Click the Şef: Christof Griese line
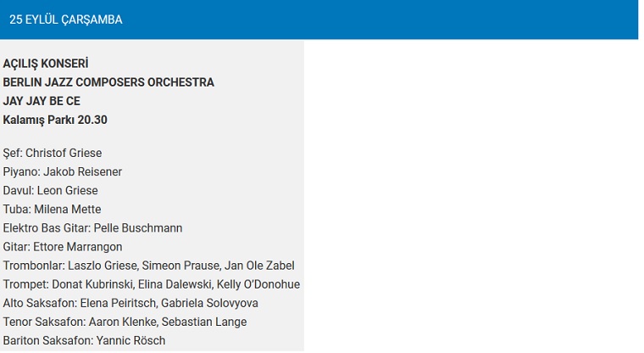Viewport: 644px width, 353px height. (53, 153)
